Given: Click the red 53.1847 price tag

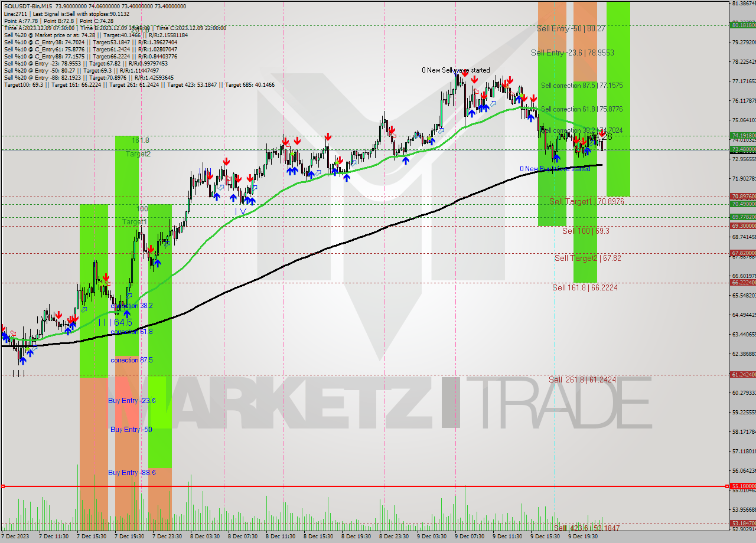Looking at the screenshot, I should tap(743, 523).
